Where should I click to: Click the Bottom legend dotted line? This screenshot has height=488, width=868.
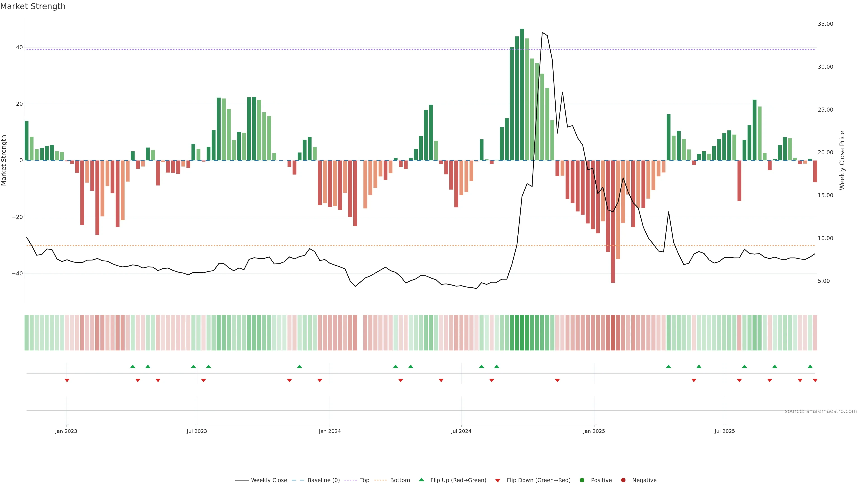[380, 480]
